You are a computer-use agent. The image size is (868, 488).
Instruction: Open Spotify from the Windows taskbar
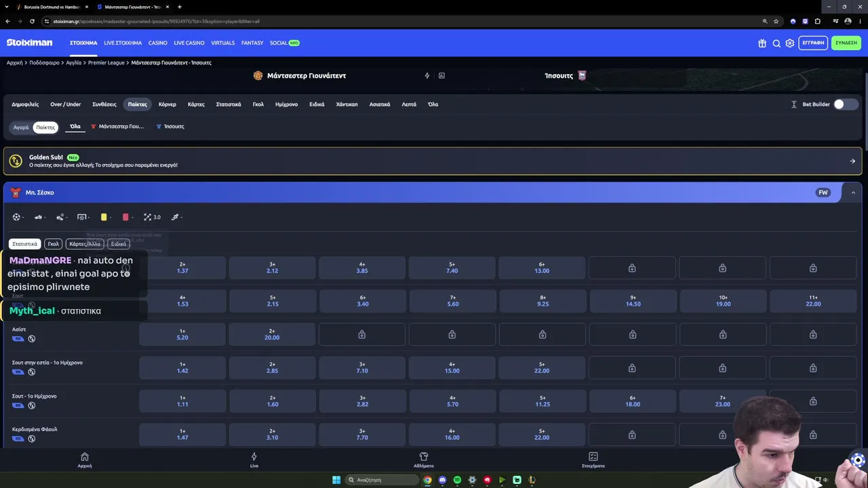[457, 480]
